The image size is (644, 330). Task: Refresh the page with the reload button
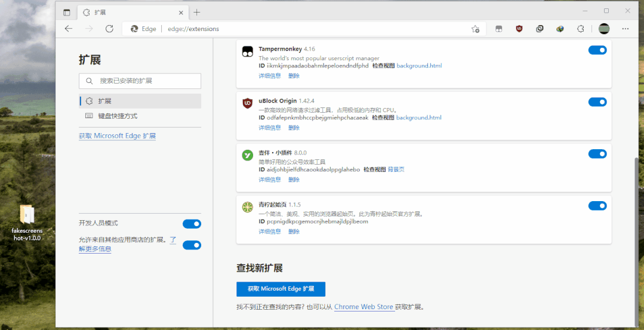coord(109,29)
